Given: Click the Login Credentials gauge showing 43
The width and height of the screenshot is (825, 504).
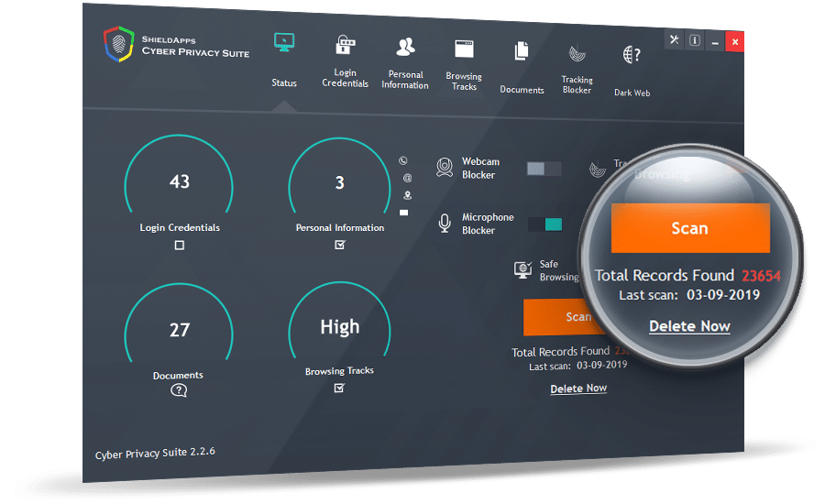Looking at the screenshot, I should coord(179,175).
